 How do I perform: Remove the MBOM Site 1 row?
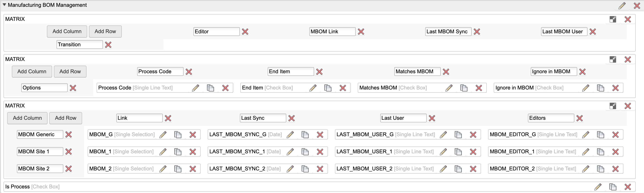click(x=69, y=152)
